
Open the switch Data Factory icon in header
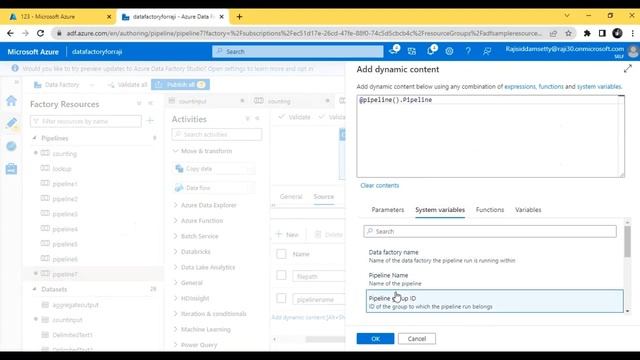(411, 51)
